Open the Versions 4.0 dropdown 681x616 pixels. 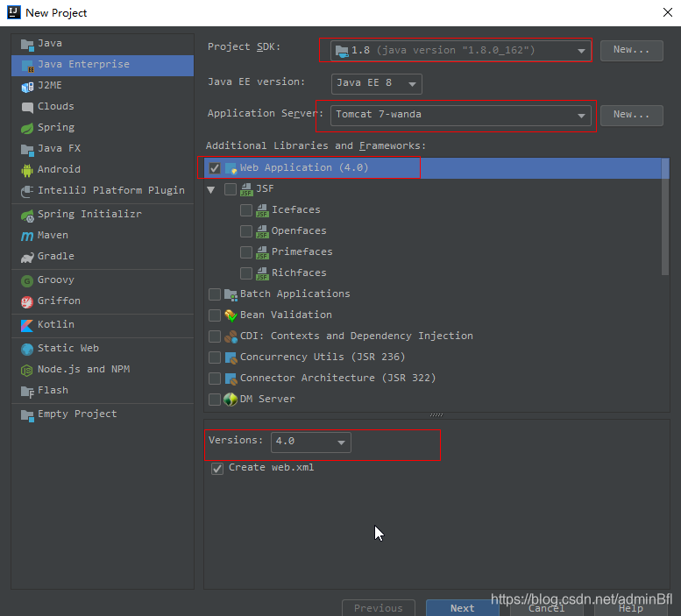click(310, 442)
